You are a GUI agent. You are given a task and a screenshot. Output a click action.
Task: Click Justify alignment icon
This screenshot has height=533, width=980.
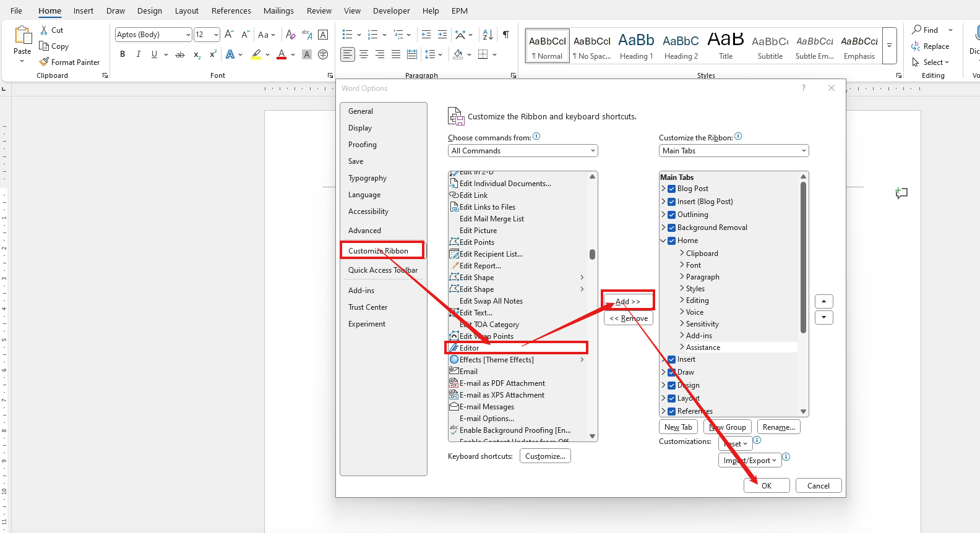(396, 54)
